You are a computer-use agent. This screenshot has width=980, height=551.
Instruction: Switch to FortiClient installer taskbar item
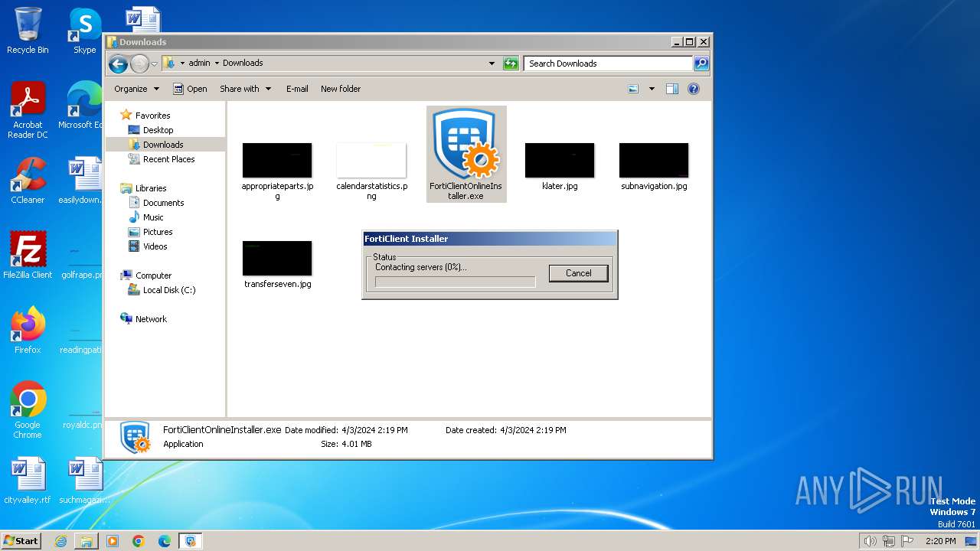coord(191,541)
